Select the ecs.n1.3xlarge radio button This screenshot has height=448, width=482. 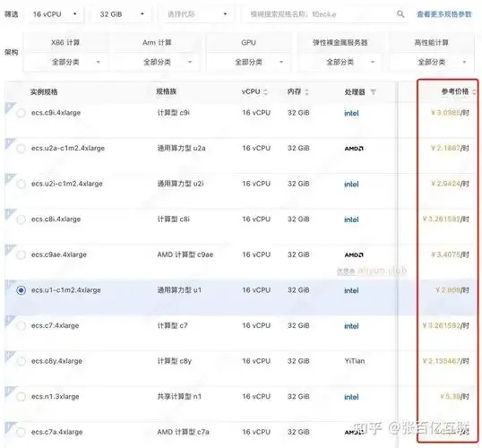[21, 397]
